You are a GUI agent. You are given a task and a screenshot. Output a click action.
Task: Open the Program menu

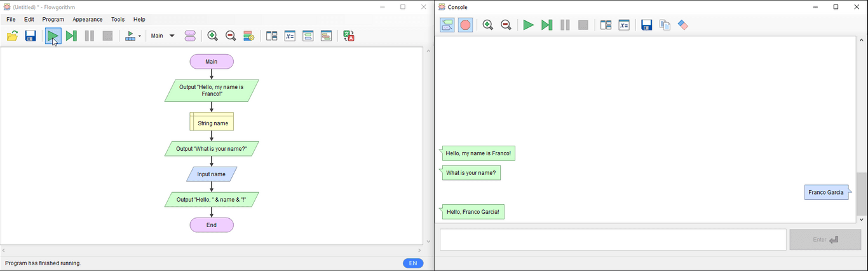tap(53, 20)
